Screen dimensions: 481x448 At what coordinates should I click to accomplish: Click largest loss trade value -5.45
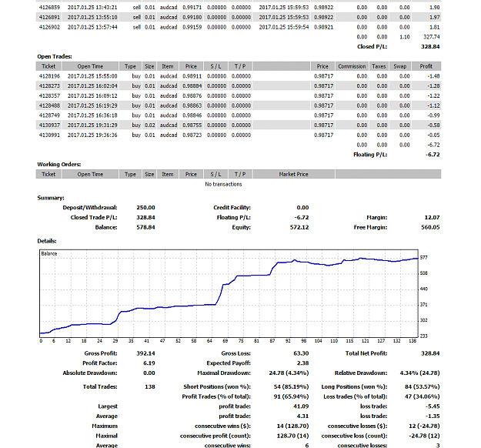pos(433,406)
